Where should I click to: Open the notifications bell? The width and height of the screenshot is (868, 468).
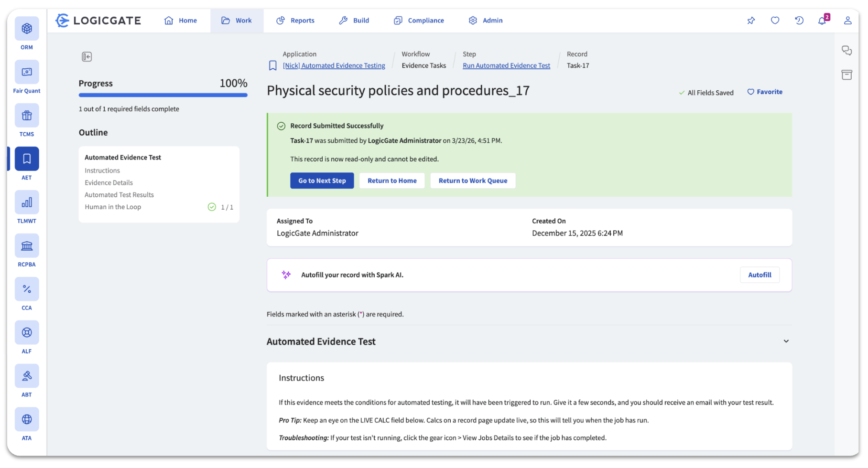(822, 21)
